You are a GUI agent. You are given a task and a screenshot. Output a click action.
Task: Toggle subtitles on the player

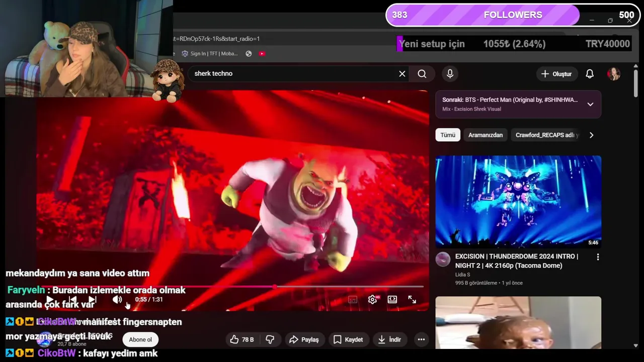coord(353,300)
